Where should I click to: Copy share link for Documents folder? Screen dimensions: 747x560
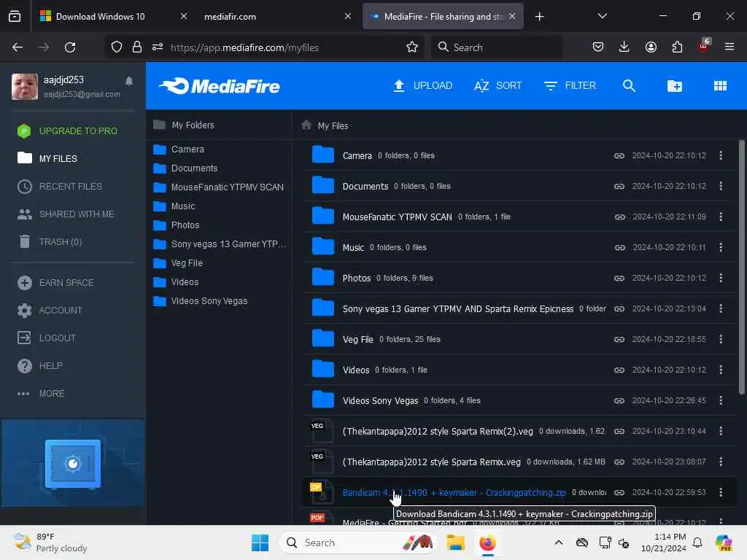point(619,186)
